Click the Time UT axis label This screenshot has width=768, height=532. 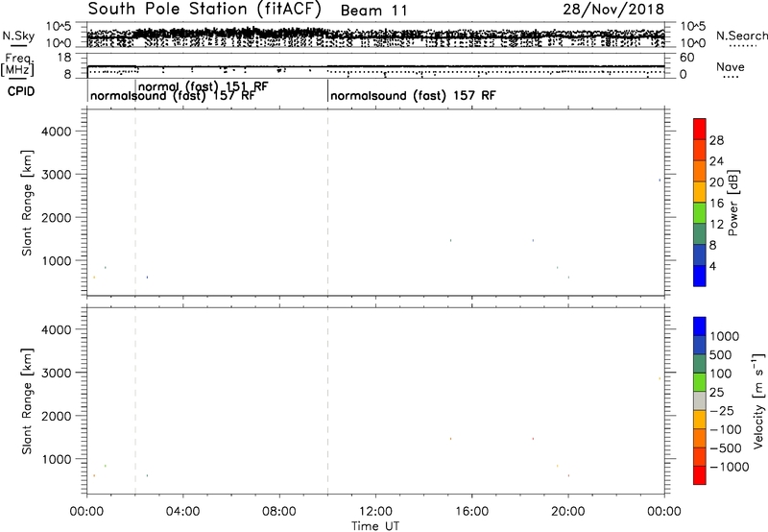pos(375,526)
